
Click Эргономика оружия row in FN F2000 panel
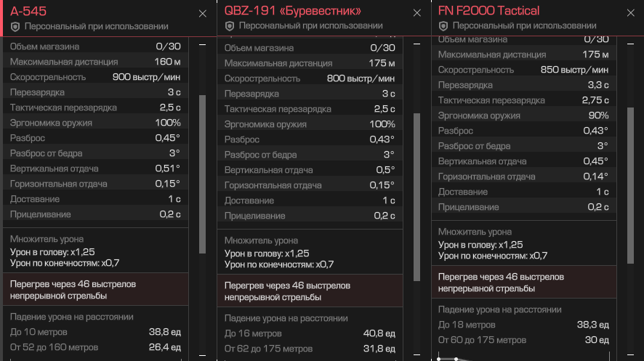click(523, 115)
